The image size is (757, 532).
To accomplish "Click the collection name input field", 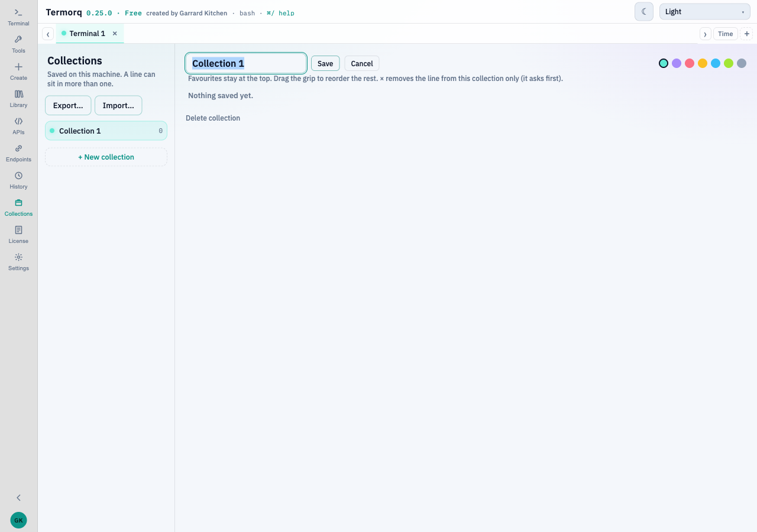I will pyautogui.click(x=246, y=63).
